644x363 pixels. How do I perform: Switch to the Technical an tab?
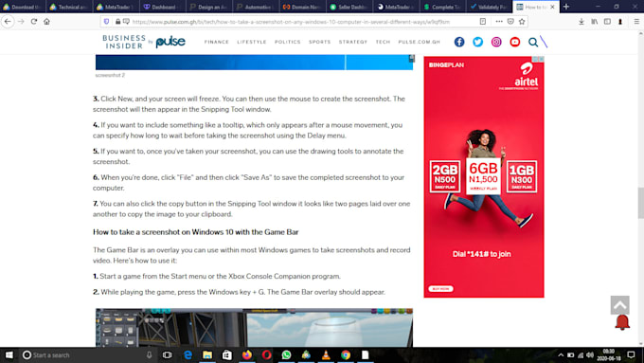coord(69,7)
